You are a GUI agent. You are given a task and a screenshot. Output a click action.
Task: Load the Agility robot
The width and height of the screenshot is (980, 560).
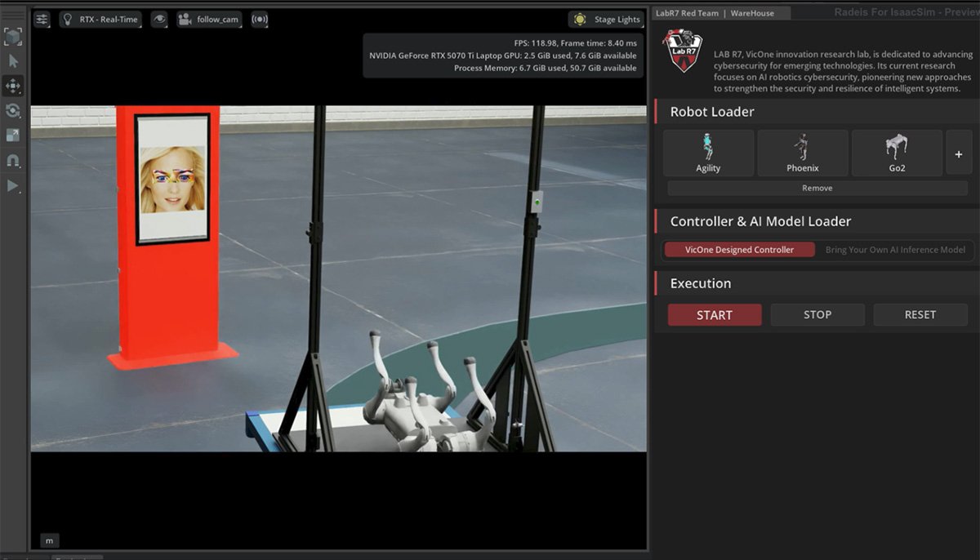coord(708,153)
